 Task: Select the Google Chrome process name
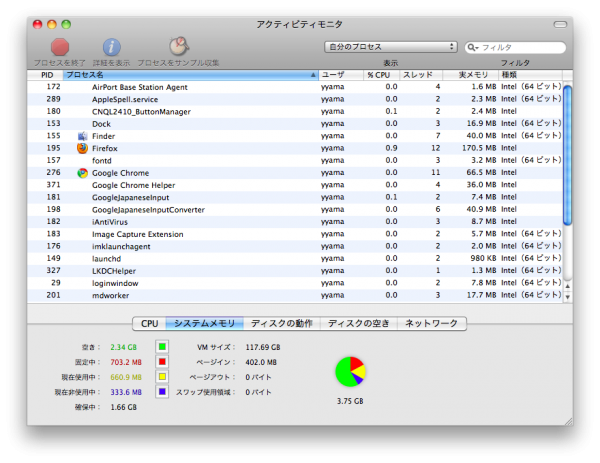coord(121,173)
